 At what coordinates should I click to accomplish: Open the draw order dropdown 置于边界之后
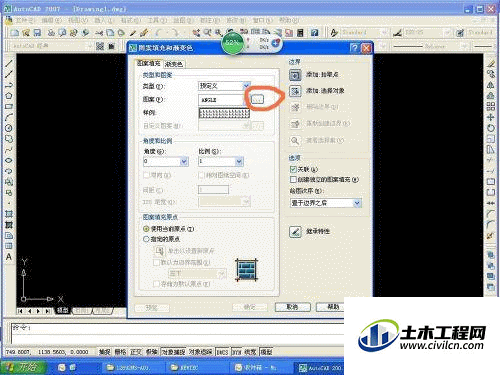(326, 203)
